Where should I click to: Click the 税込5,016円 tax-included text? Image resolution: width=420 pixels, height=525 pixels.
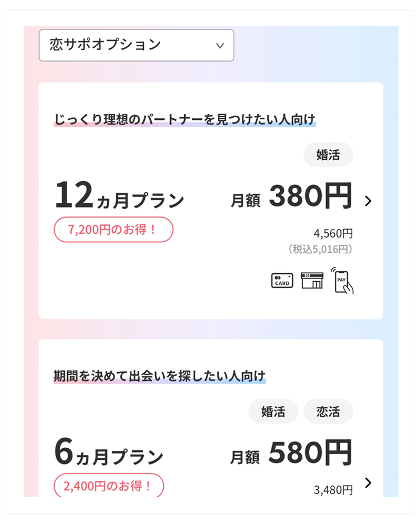320,249
